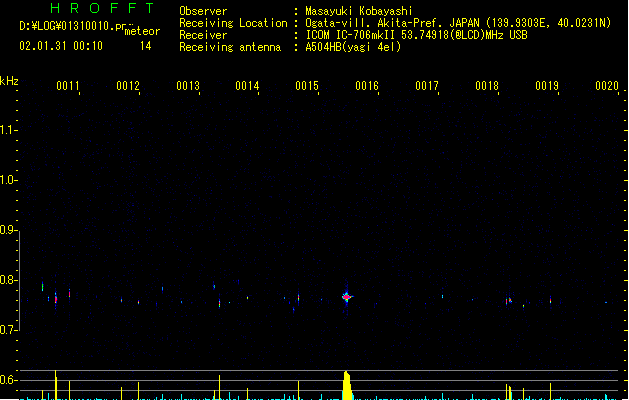Click the 0019 time marker
This screenshot has height=400, width=629.
[547, 86]
